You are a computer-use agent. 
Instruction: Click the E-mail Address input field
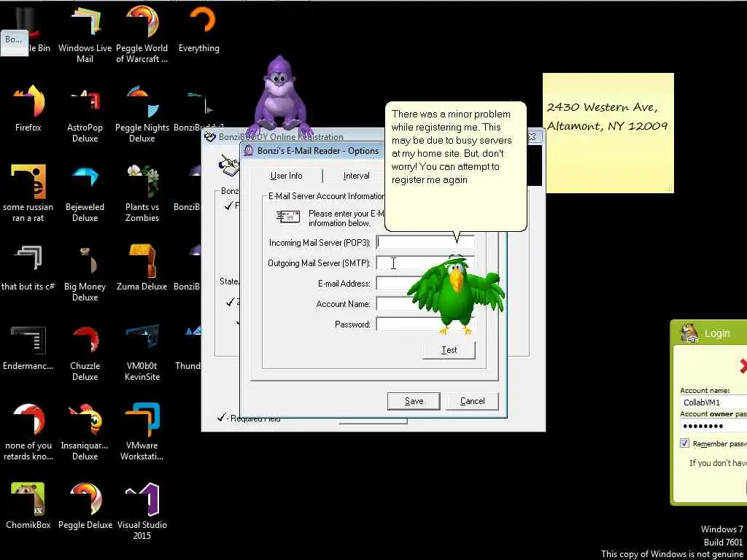click(425, 284)
